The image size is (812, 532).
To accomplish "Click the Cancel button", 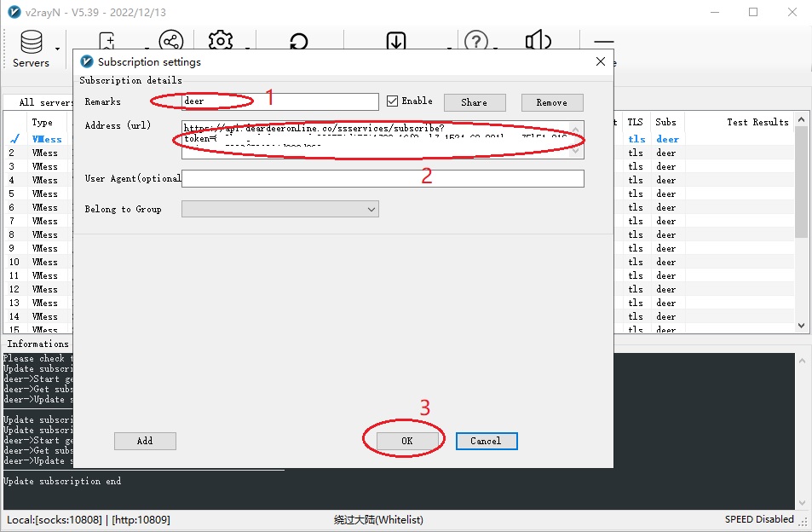I will pos(486,441).
